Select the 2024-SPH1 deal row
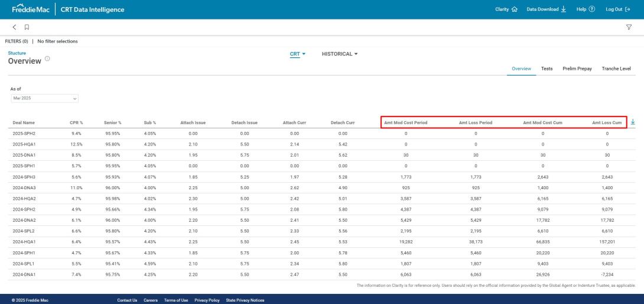The height and width of the screenshot is (304, 644). tap(321, 253)
